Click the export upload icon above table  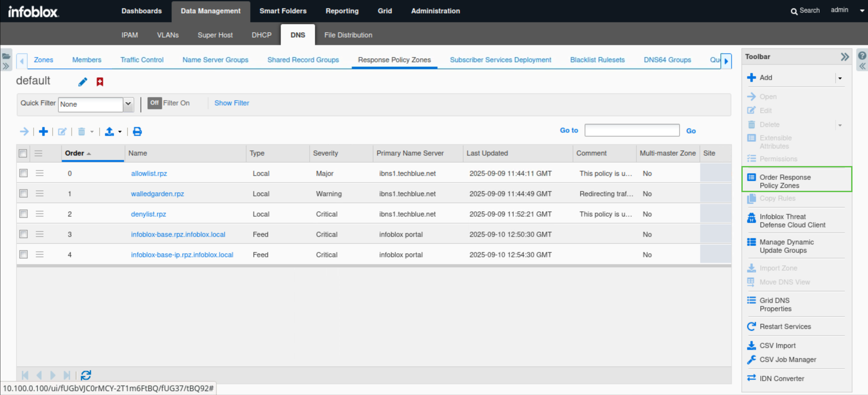[x=109, y=131]
